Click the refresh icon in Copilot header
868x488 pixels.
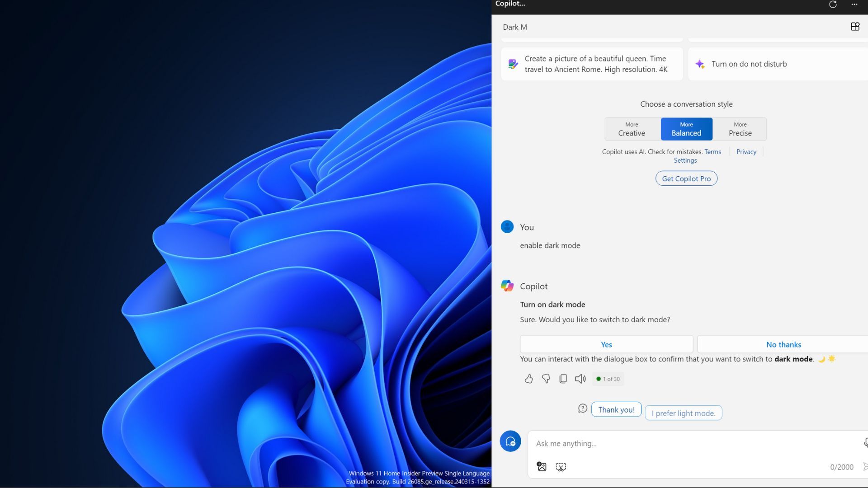[833, 5]
